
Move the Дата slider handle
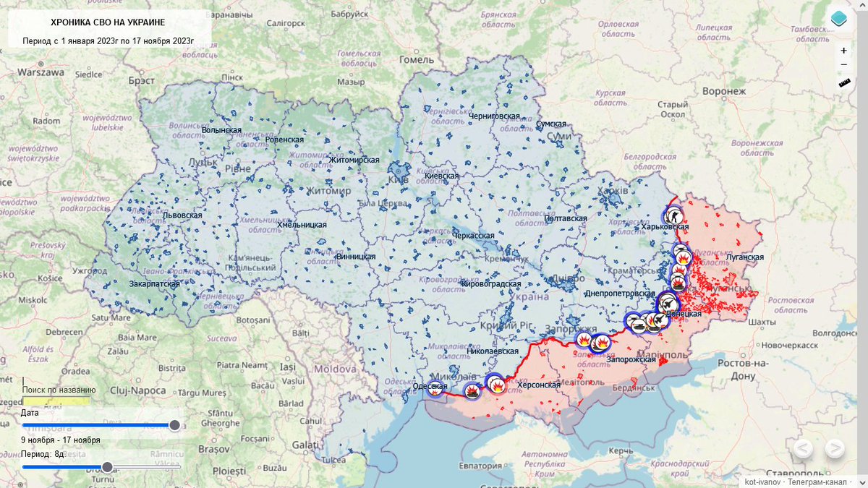point(174,425)
